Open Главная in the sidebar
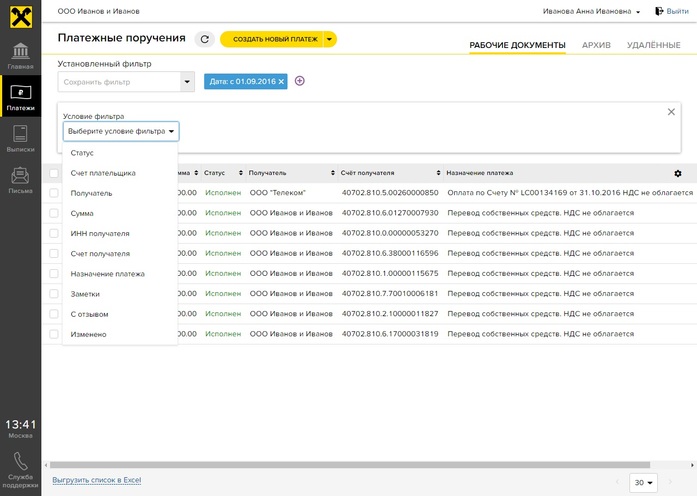Image resolution: width=697 pixels, height=496 pixels. pyautogui.click(x=20, y=56)
